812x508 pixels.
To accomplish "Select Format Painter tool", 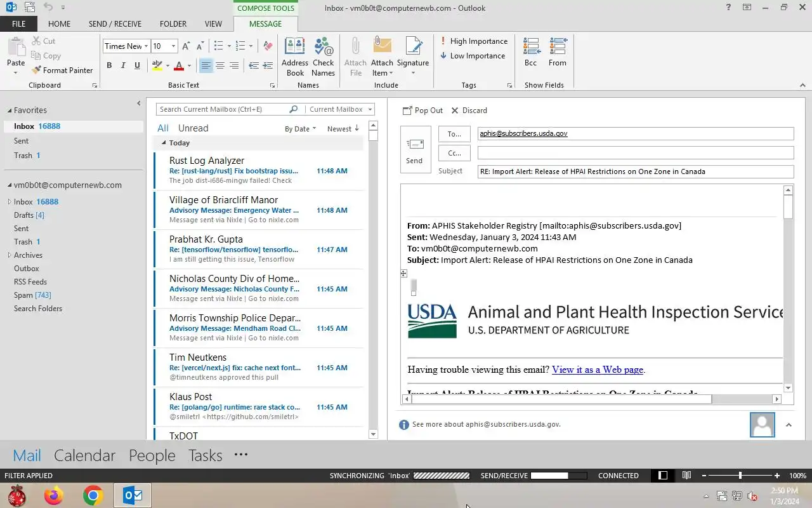I will point(62,70).
